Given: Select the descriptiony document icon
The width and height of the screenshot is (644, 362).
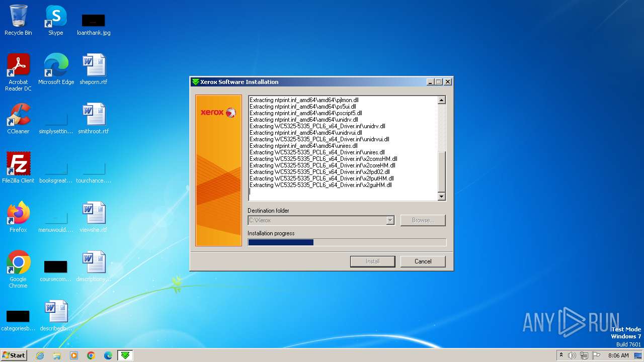Looking at the screenshot, I should [x=93, y=266].
